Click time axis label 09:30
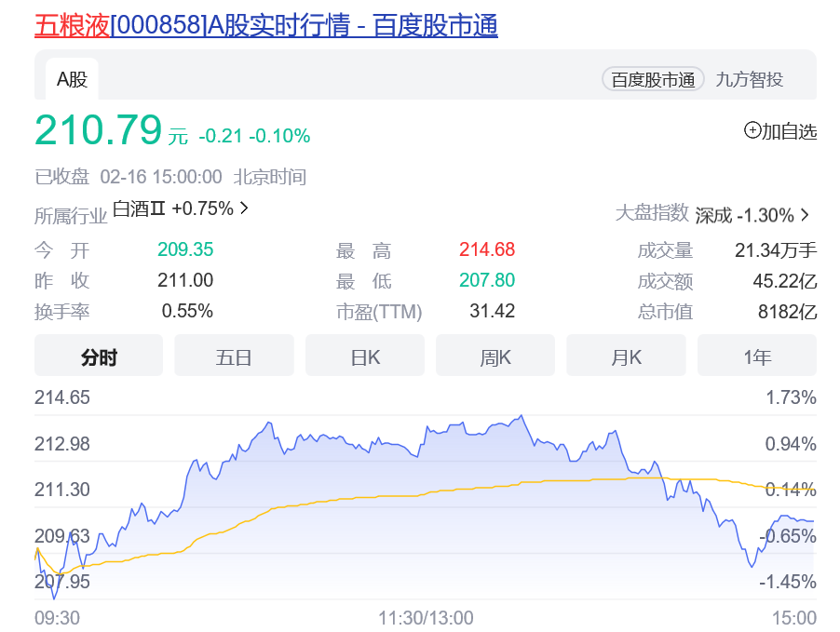Screen dimensions: 840x632 tap(58, 618)
